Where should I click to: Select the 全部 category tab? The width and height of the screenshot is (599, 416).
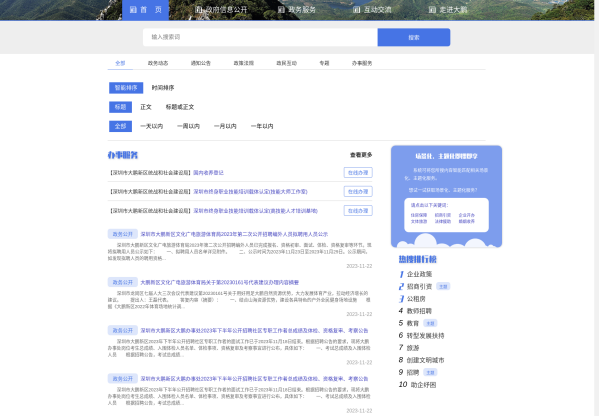(x=120, y=63)
